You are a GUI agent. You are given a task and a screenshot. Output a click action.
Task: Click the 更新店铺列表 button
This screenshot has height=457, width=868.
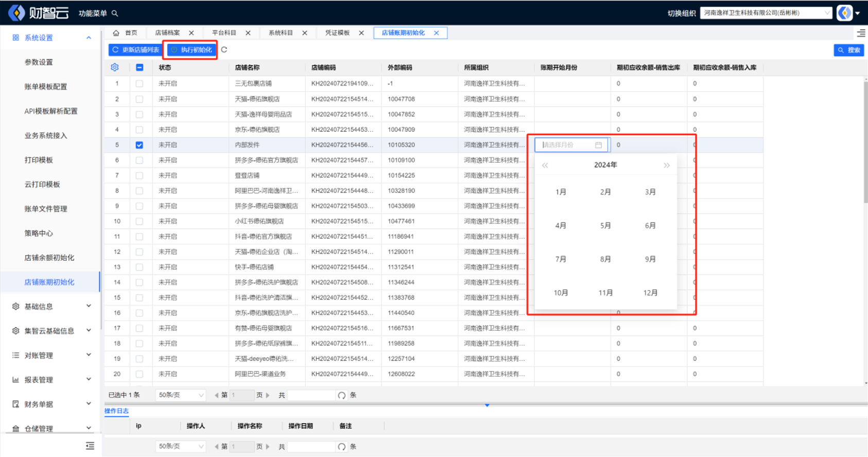coord(136,50)
